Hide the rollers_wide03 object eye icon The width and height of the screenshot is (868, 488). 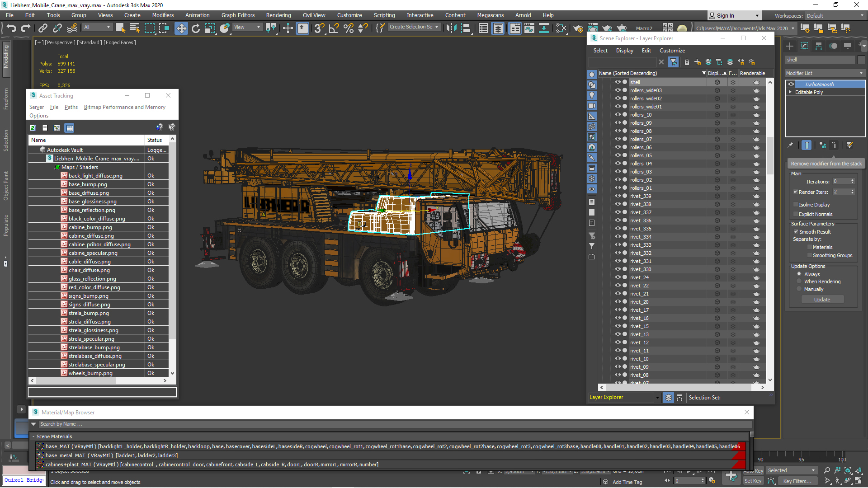click(618, 90)
